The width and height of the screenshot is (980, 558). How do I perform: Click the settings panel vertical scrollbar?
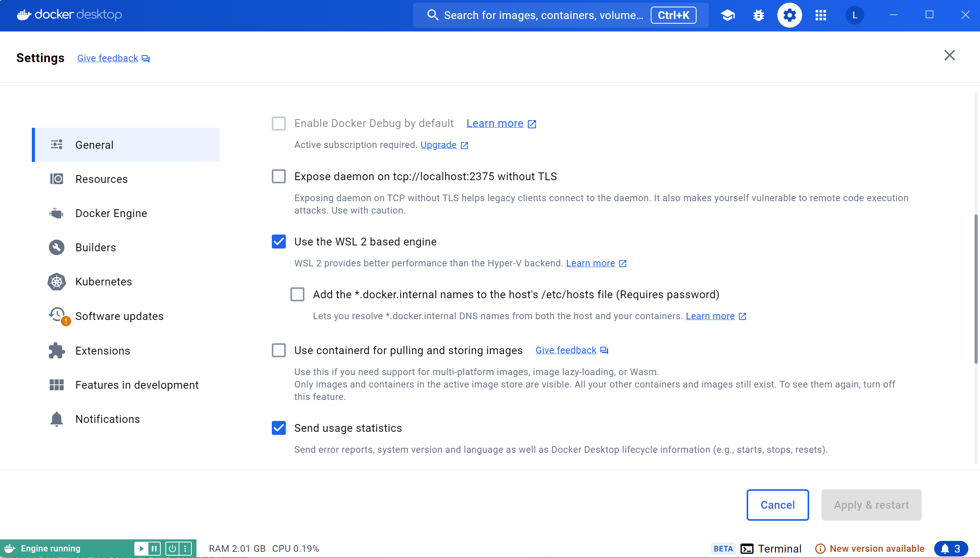coord(975,289)
